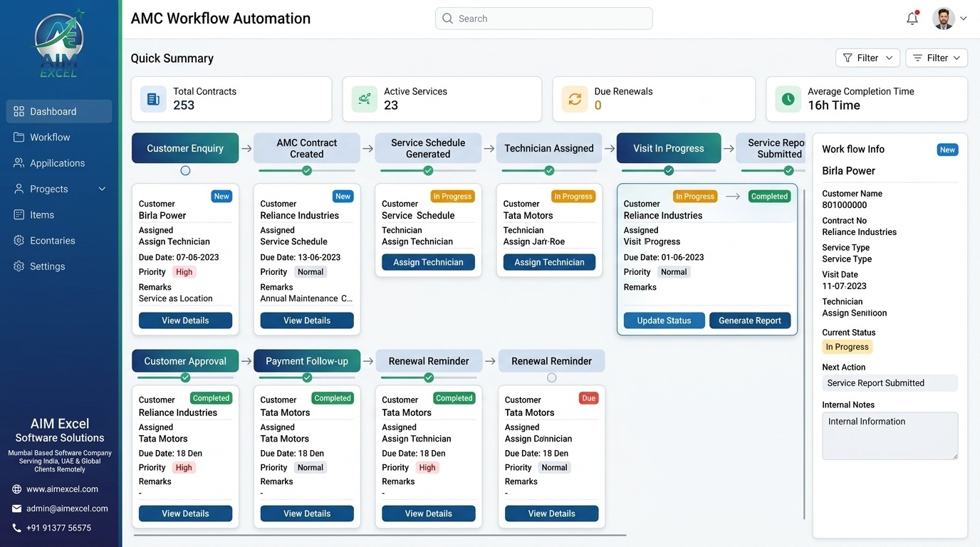Click the Workflow folder icon

click(x=19, y=137)
